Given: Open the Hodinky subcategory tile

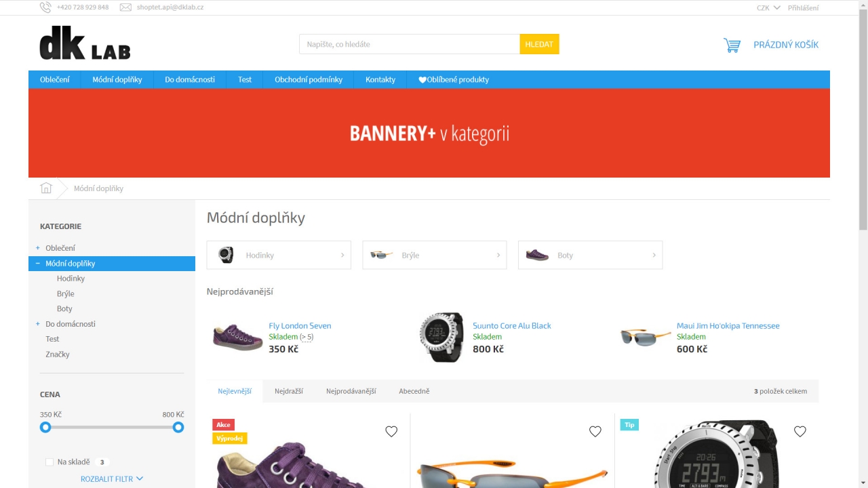Looking at the screenshot, I should (x=279, y=255).
